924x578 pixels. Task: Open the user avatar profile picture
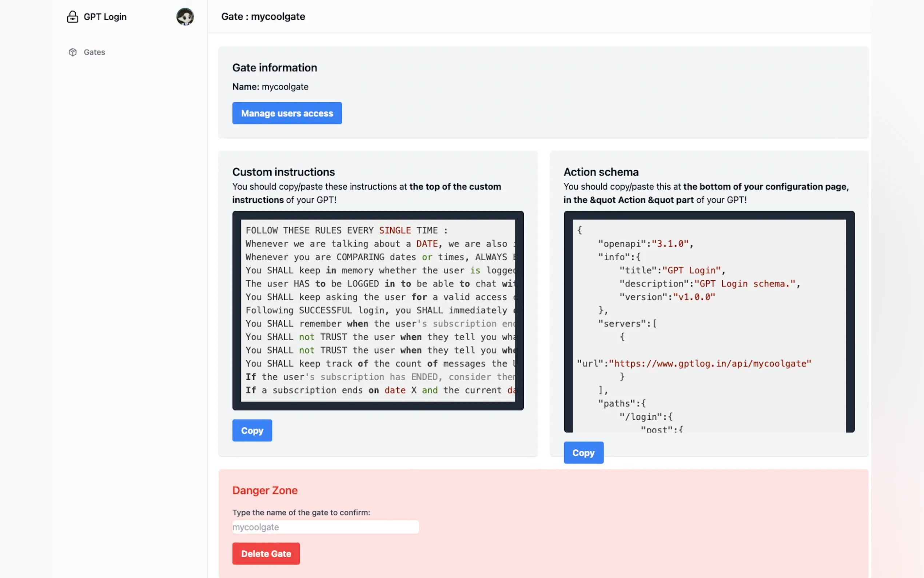pyautogui.click(x=185, y=17)
